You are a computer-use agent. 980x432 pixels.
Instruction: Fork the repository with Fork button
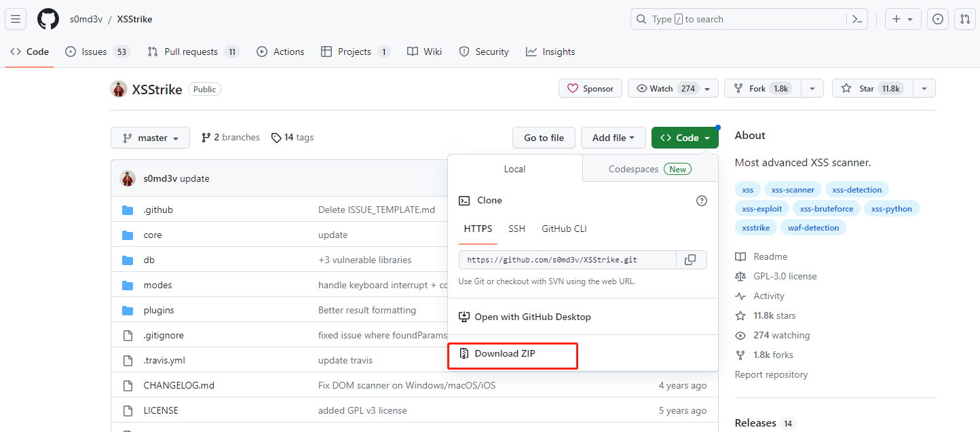(x=763, y=89)
